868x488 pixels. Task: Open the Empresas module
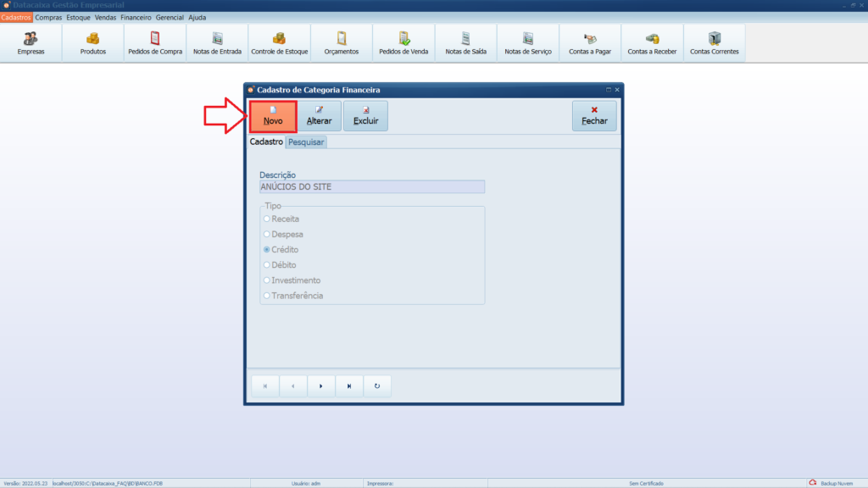pos(31,42)
